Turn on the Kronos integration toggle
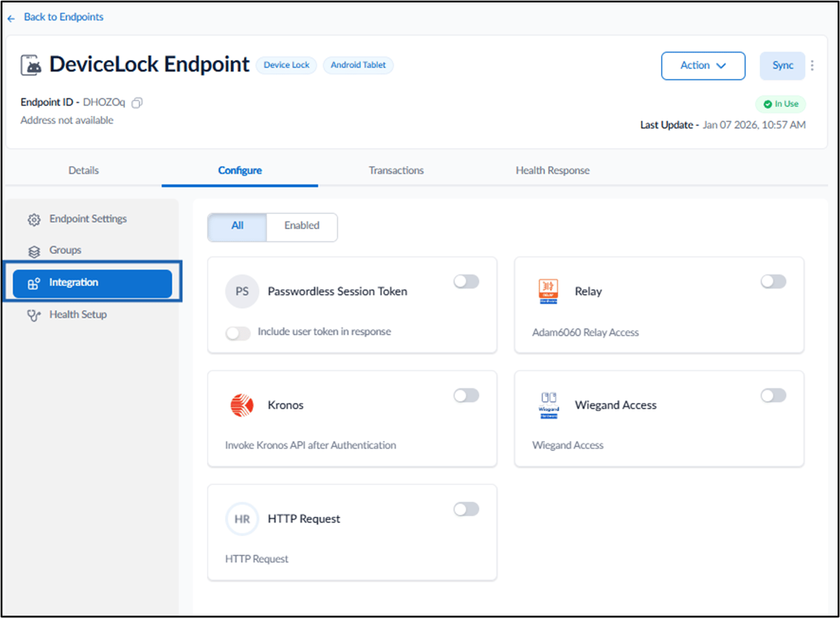This screenshot has height=618, width=840. click(x=466, y=395)
